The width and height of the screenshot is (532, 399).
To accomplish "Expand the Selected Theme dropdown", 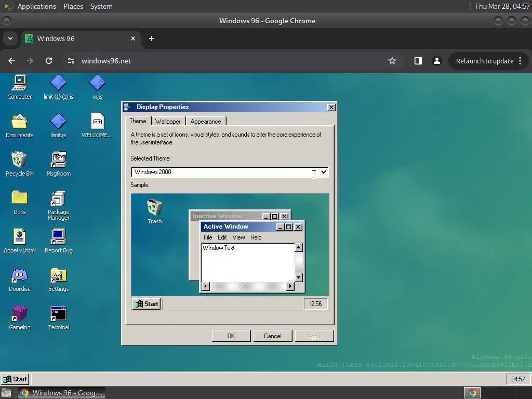I will [323, 172].
